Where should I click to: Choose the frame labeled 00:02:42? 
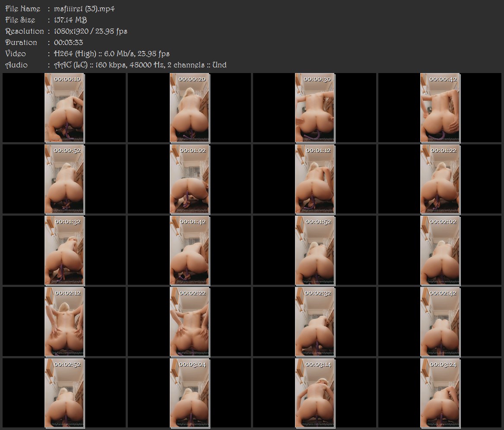click(440, 322)
